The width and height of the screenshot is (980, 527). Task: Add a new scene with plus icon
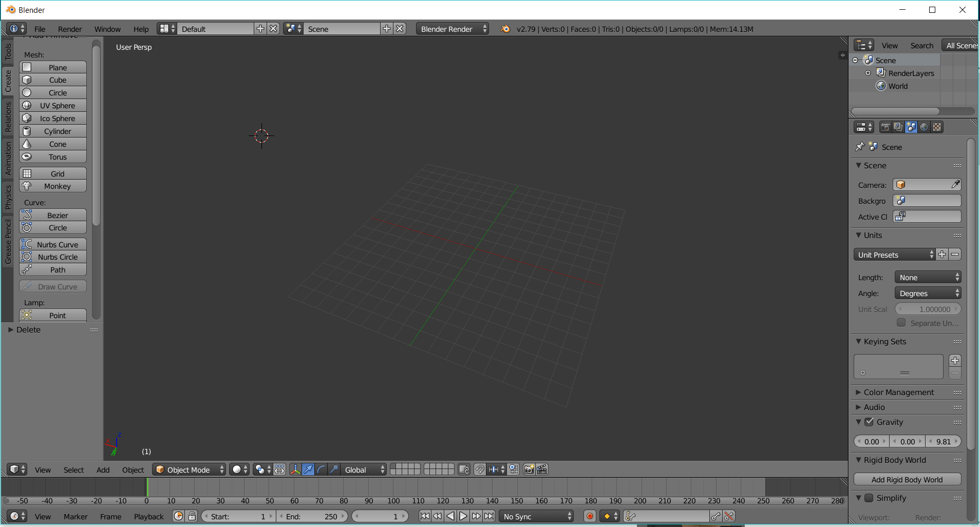tap(387, 29)
